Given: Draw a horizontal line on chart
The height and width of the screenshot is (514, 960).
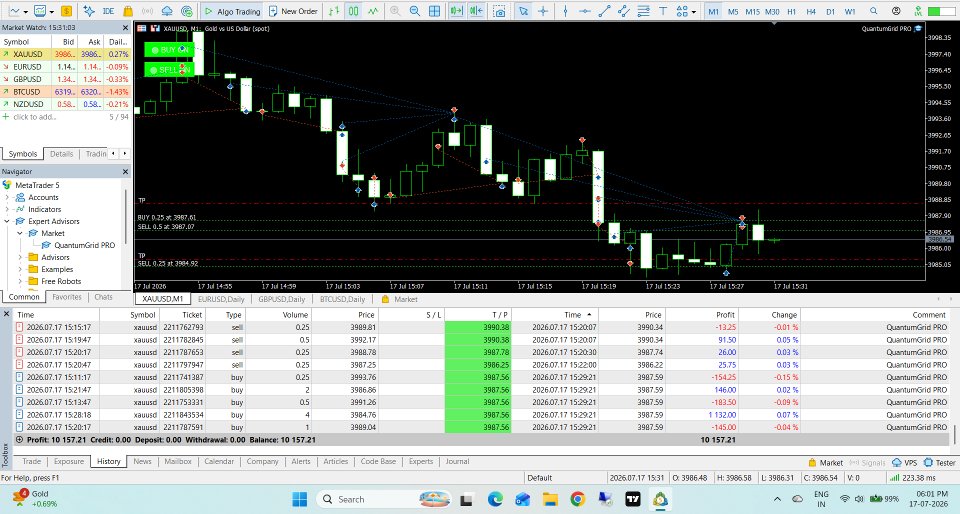Looking at the screenshot, I should (585, 11).
